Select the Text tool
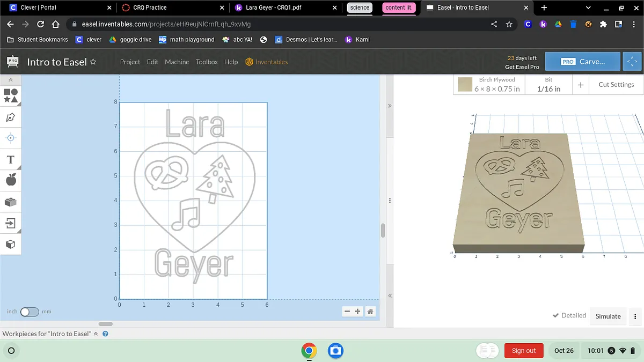Image resolution: width=644 pixels, height=362 pixels. tap(11, 159)
